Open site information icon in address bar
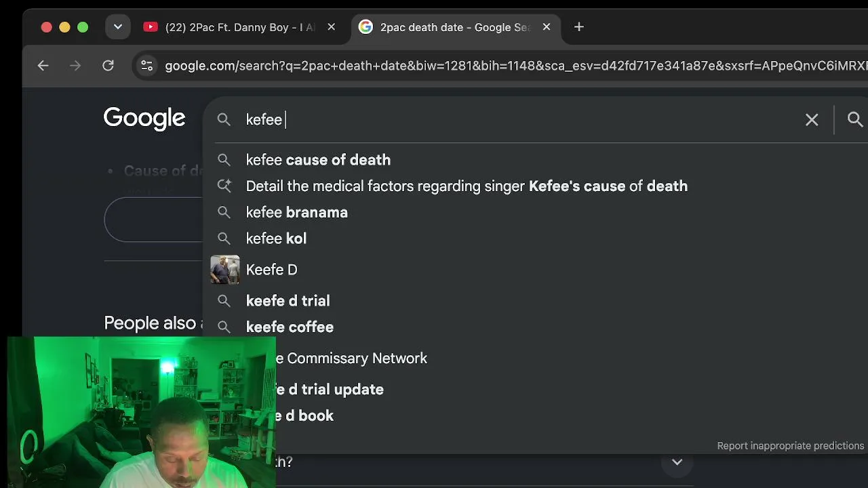The height and width of the screenshot is (488, 868). (146, 66)
